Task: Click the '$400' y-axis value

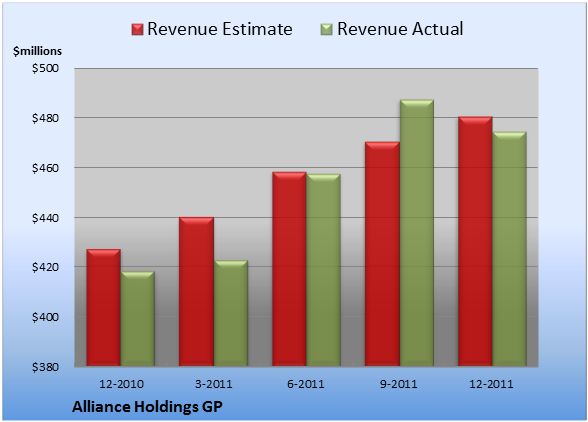Action: pyautogui.click(x=45, y=317)
